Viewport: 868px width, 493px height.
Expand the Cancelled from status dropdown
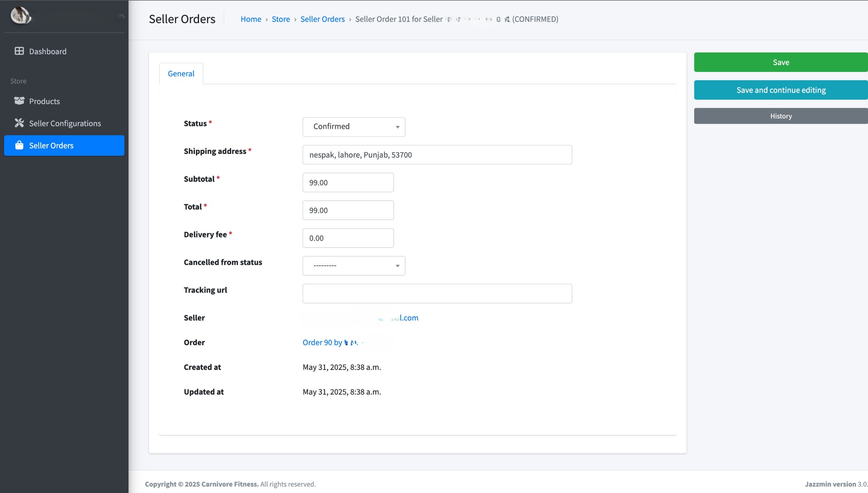pyautogui.click(x=354, y=265)
